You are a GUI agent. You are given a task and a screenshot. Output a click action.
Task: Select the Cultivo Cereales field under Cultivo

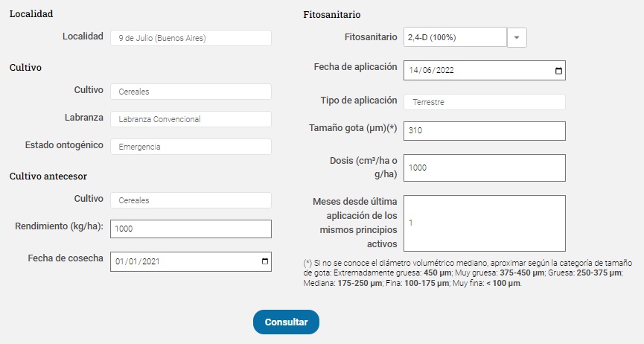point(191,92)
